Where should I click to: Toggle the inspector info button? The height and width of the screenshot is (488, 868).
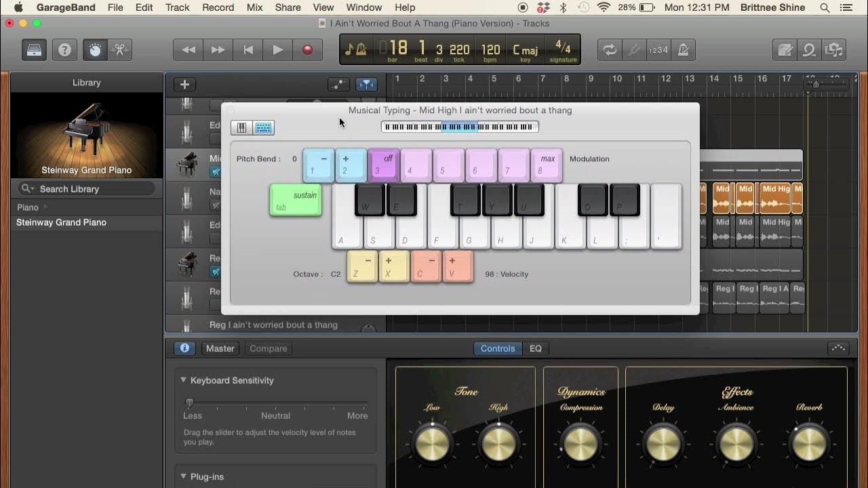click(184, 348)
